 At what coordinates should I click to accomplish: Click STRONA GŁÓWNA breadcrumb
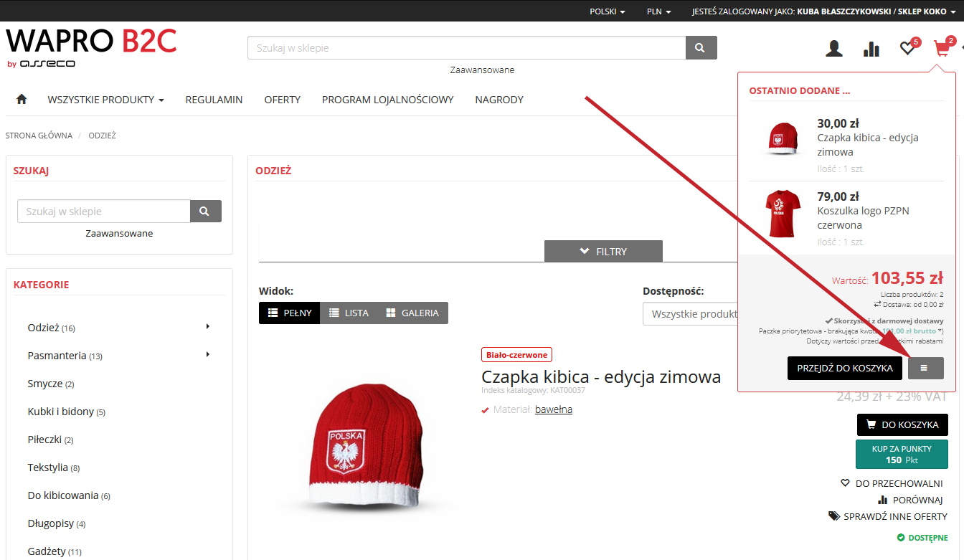[x=39, y=136]
